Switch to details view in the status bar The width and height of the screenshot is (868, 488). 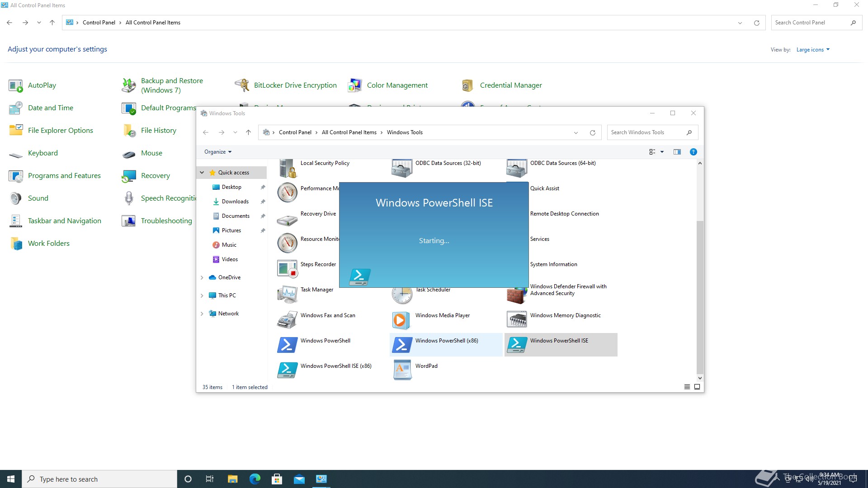coord(687,387)
